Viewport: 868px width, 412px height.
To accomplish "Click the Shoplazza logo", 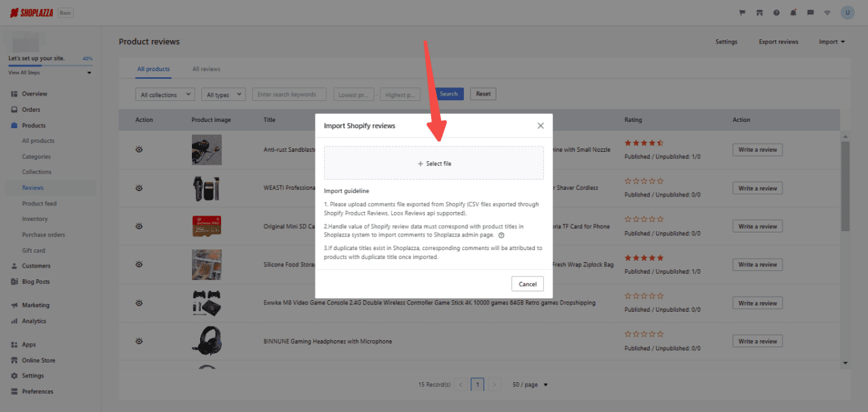I will 32,13.
